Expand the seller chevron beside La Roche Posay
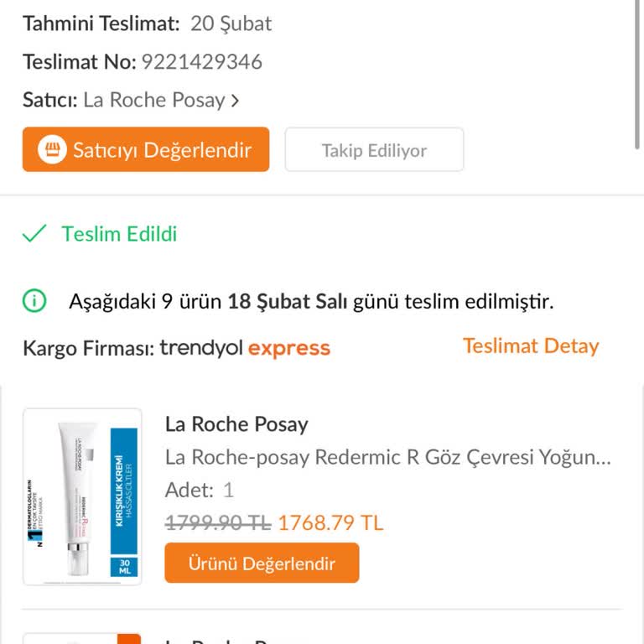The image size is (644, 644). click(x=235, y=101)
